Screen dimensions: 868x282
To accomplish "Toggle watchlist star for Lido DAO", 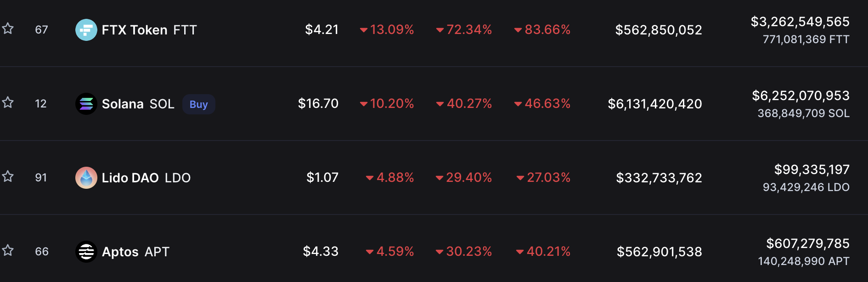I will [8, 176].
